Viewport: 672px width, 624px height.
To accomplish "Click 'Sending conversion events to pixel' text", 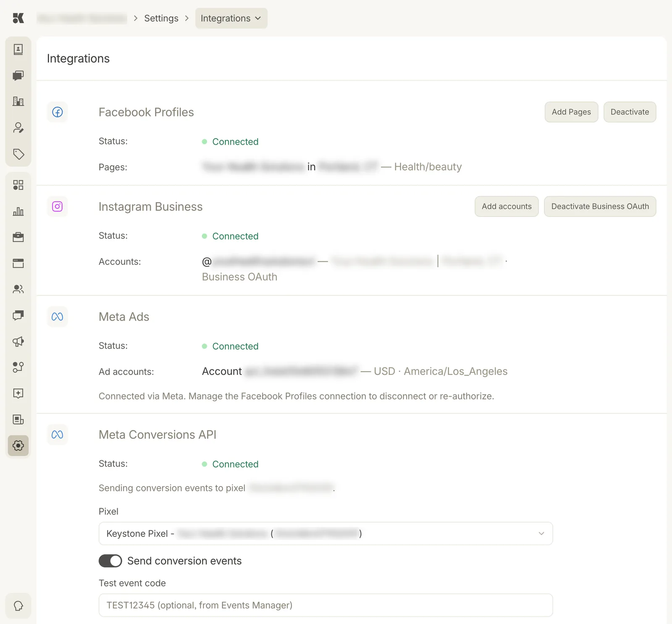I will 172,488.
